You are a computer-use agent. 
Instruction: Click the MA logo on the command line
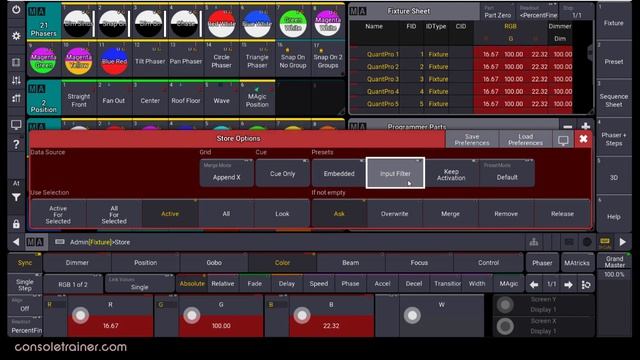click(x=36, y=242)
